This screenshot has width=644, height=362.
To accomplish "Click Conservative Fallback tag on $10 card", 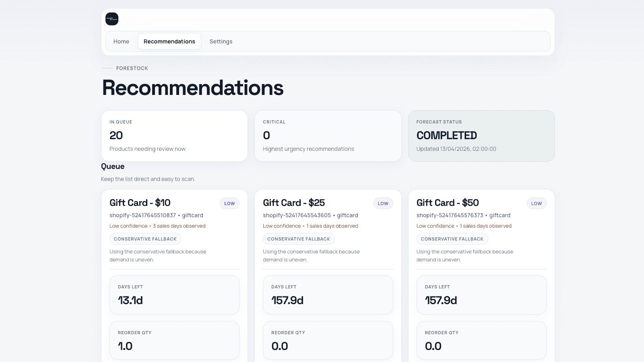I will [x=145, y=239].
